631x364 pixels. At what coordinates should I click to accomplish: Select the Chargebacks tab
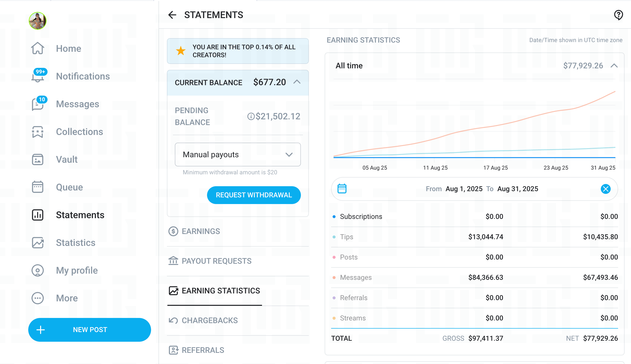point(210,320)
